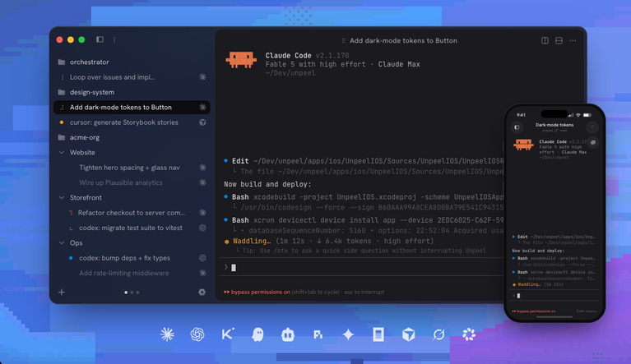
Task: Click the petal ring icon in bottom row
Action: [x=469, y=334]
